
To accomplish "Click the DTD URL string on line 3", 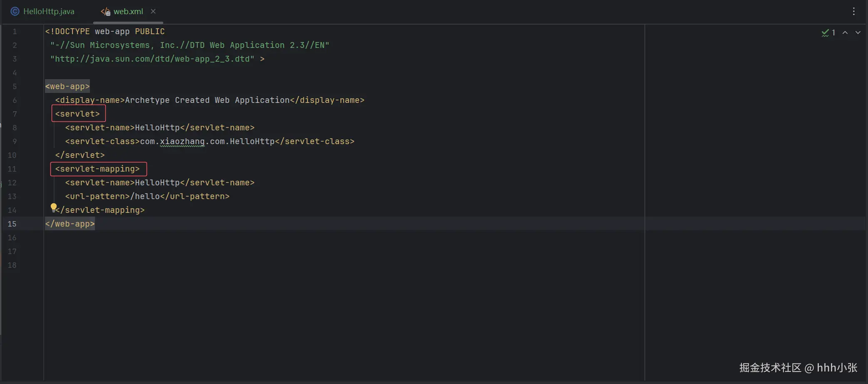I will tap(152, 59).
